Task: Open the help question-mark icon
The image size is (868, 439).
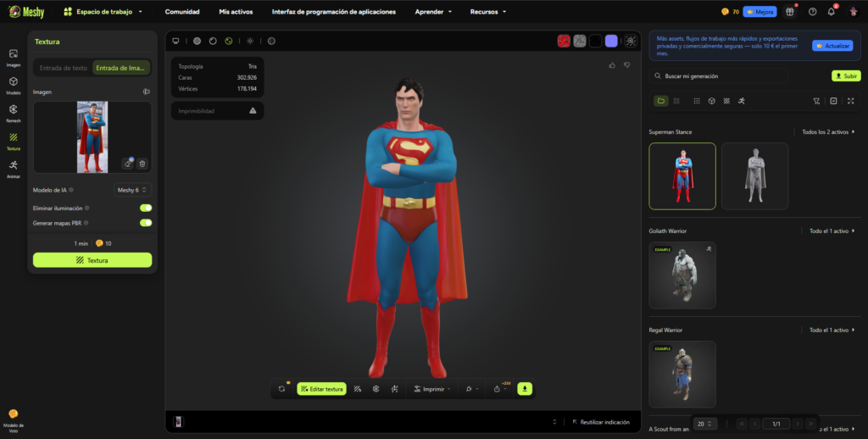Action: coord(812,12)
